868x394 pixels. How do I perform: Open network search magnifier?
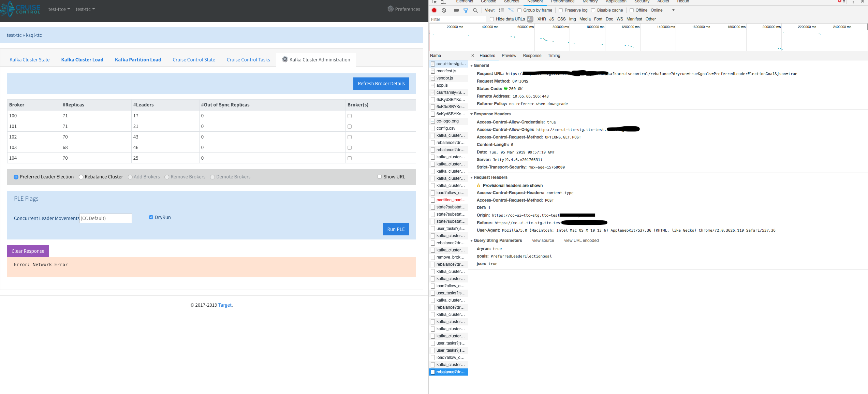coord(475,10)
